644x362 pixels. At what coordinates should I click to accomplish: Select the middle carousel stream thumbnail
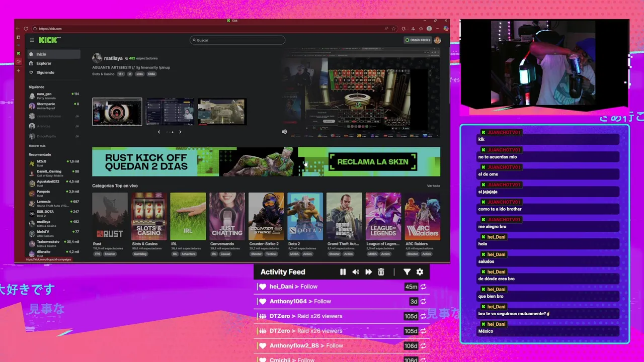coord(170,112)
